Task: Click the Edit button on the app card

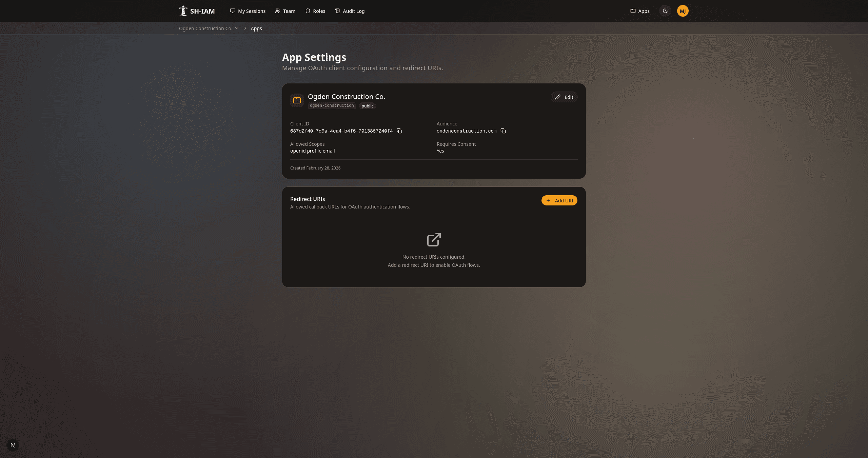Action: 564,97
